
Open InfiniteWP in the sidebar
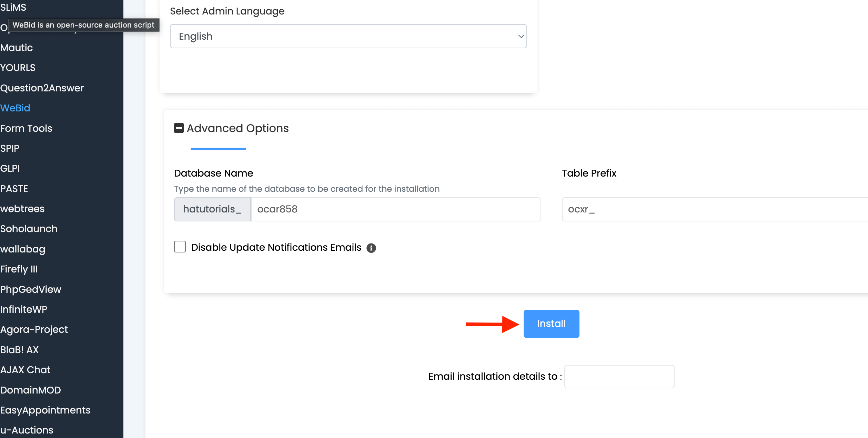click(x=24, y=309)
